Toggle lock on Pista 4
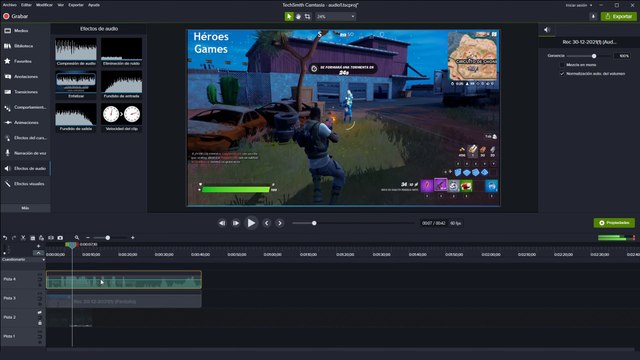 40,285
